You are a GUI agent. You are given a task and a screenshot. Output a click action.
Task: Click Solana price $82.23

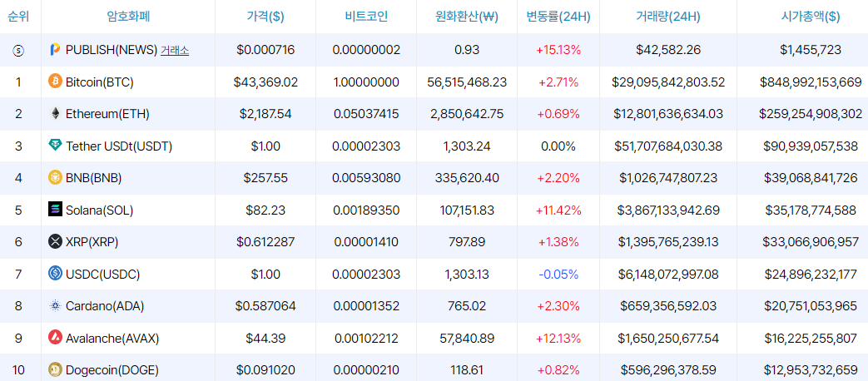[x=265, y=210]
